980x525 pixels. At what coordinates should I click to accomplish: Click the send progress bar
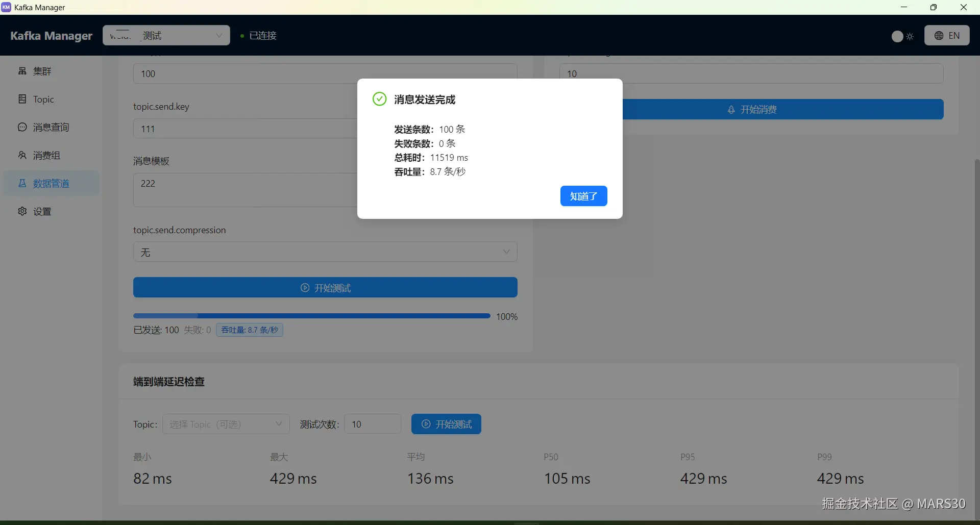311,316
